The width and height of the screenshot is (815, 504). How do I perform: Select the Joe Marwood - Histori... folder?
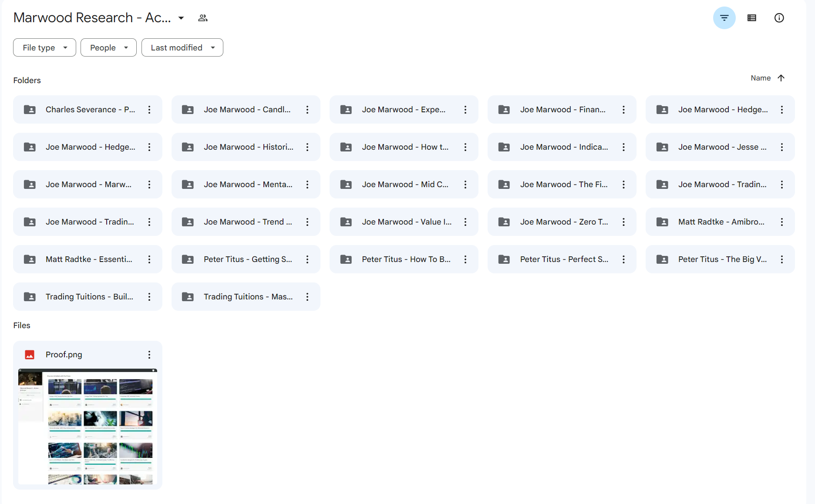pos(246,147)
